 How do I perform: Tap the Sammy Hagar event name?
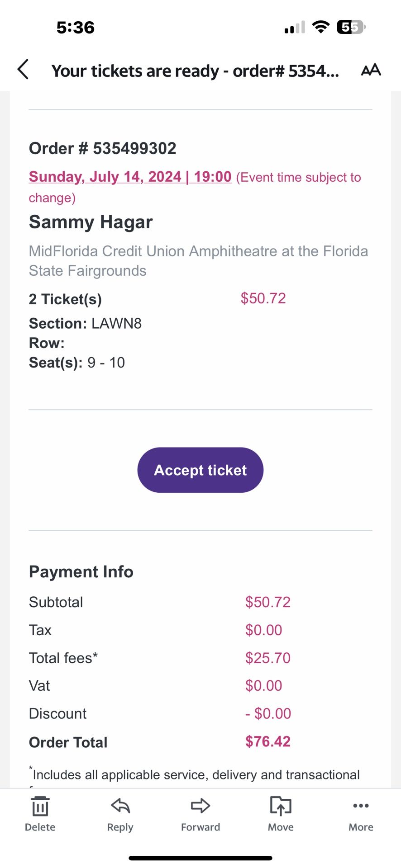(91, 222)
